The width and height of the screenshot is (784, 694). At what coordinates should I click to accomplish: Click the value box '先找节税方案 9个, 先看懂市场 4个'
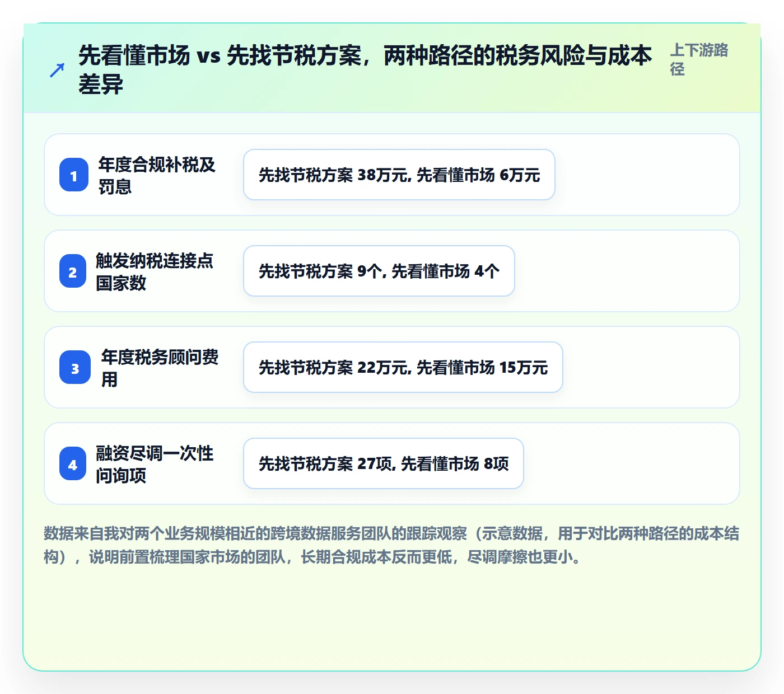379,271
